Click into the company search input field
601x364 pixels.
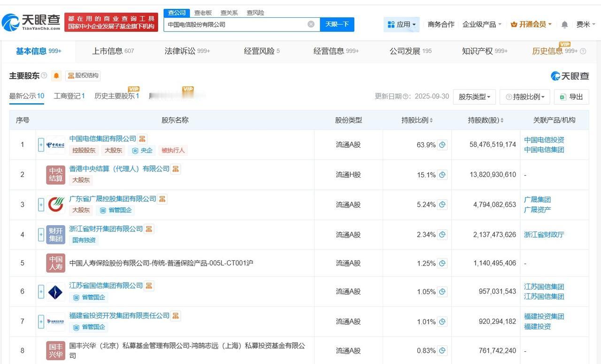pyautogui.click(x=235, y=24)
